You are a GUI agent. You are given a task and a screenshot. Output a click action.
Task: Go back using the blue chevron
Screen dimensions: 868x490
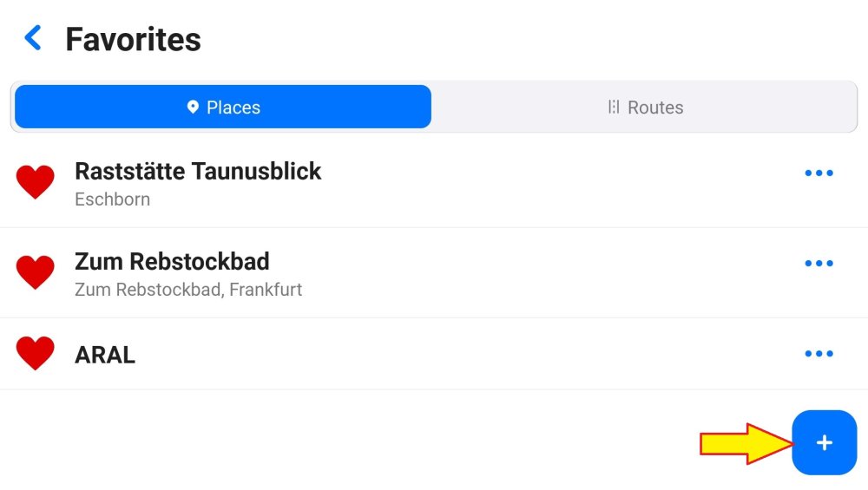33,38
